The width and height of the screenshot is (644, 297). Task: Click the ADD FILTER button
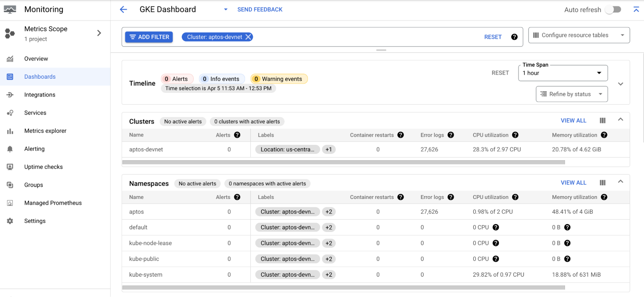pos(149,37)
